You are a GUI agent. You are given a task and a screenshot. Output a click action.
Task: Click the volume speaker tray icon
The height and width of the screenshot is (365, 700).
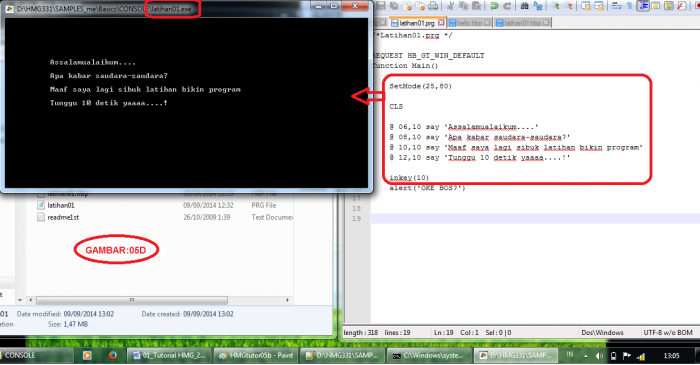coord(599,356)
